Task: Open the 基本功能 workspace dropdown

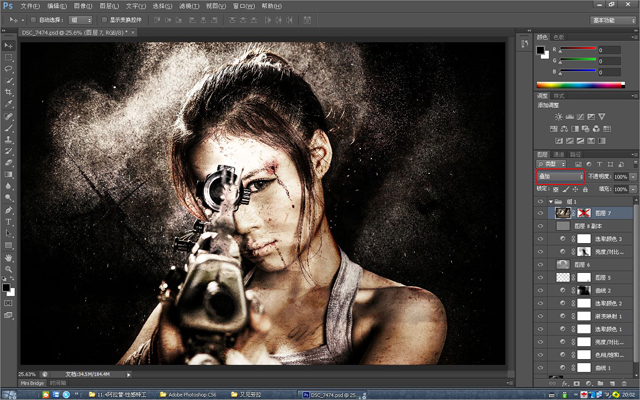Action: tap(613, 19)
